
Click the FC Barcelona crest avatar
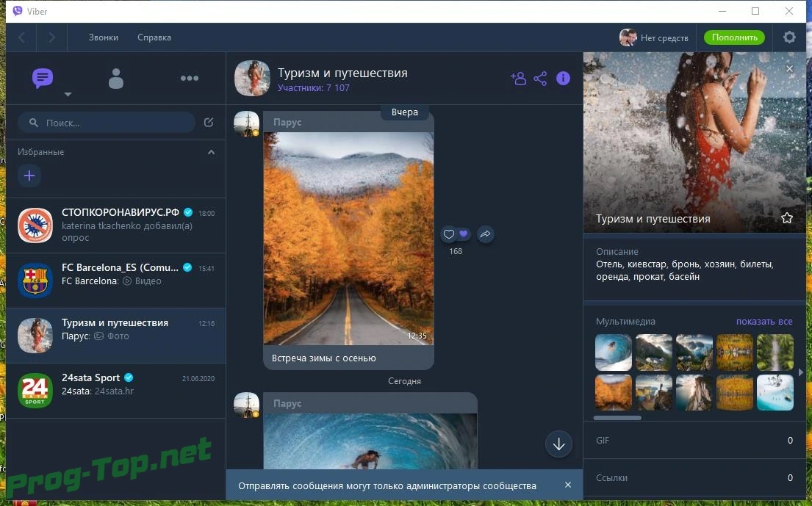[x=35, y=281]
